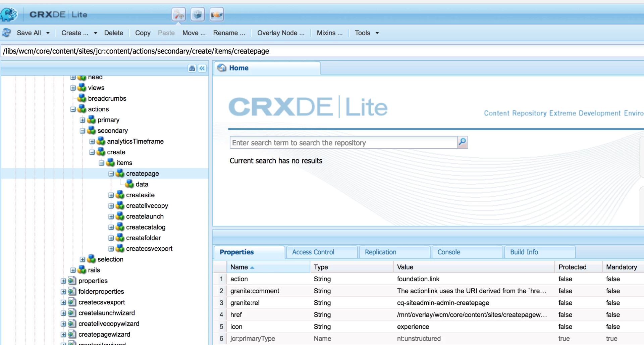Click the Overlay Node ... button

[281, 33]
